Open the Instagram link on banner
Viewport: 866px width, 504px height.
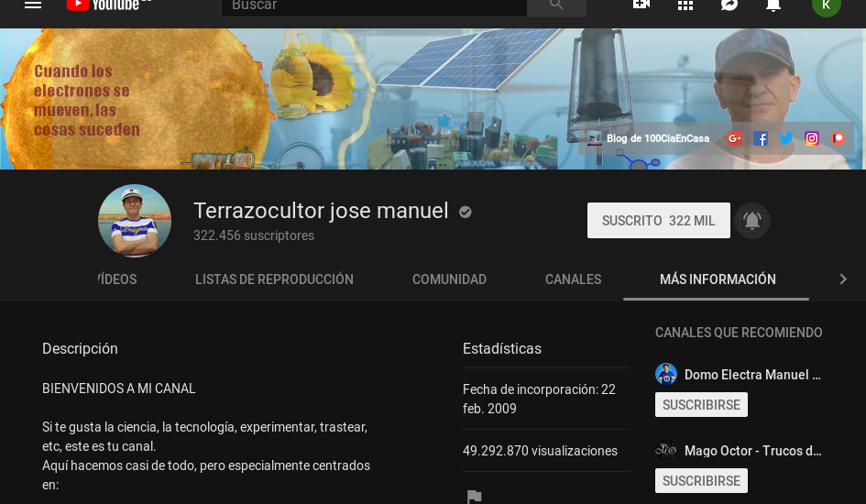(812, 138)
